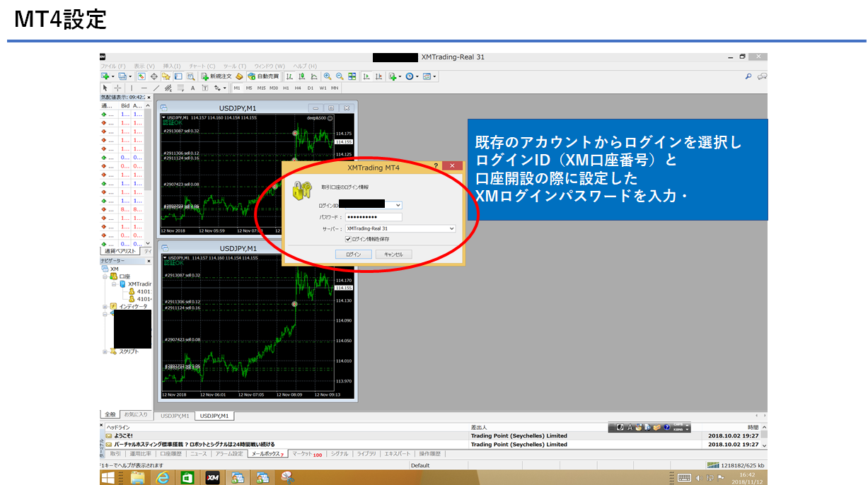Switch timeframe to H4

pyautogui.click(x=299, y=88)
